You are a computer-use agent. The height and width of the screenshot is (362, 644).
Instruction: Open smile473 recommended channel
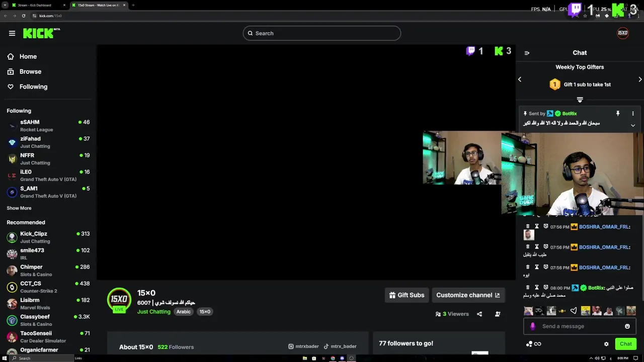[x=48, y=254]
